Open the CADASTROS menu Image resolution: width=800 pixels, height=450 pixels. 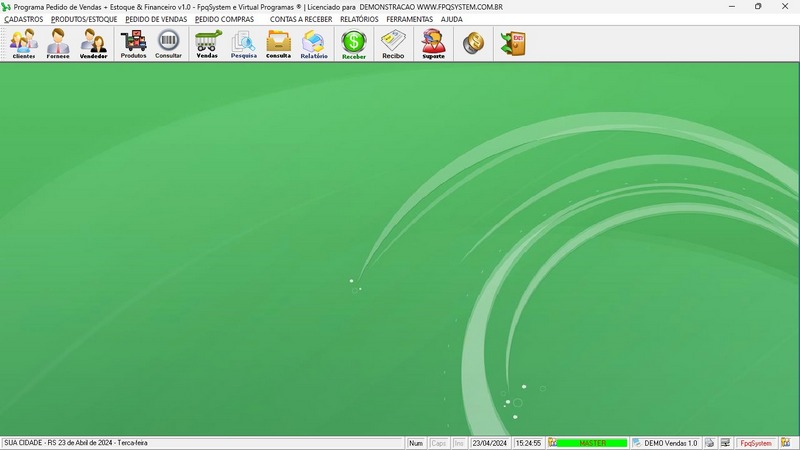tap(23, 19)
